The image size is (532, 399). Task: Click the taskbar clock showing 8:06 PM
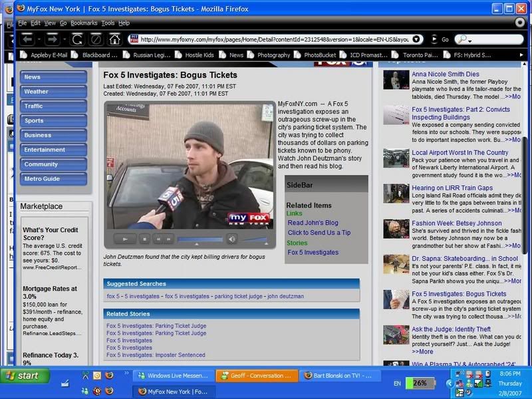point(510,374)
